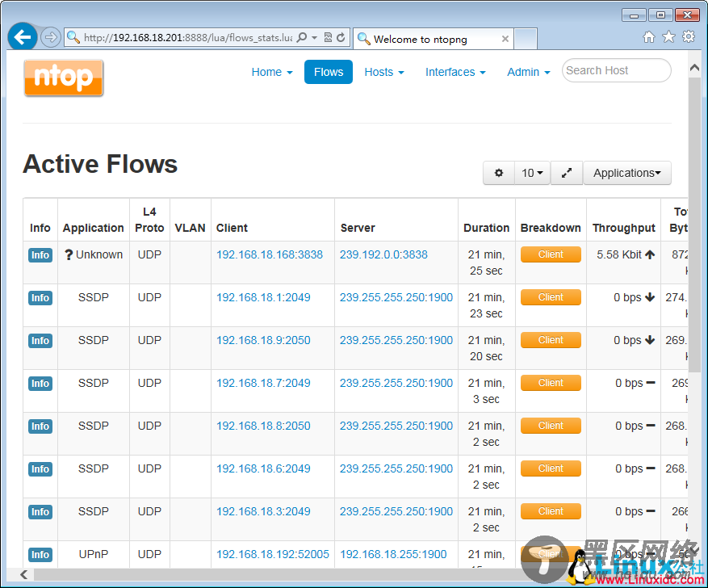Click Client breakdown bar for Unknown flow
Image resolution: width=708 pixels, height=588 pixels.
551,254
